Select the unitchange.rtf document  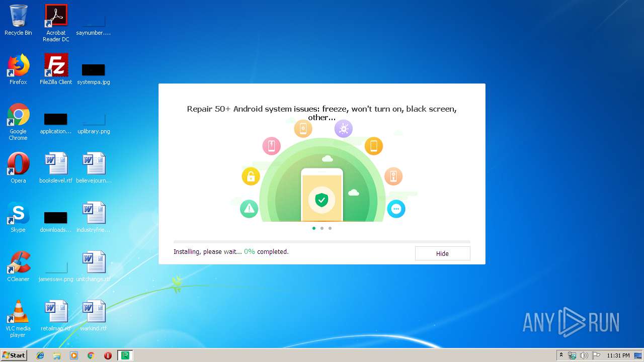pos(94,266)
